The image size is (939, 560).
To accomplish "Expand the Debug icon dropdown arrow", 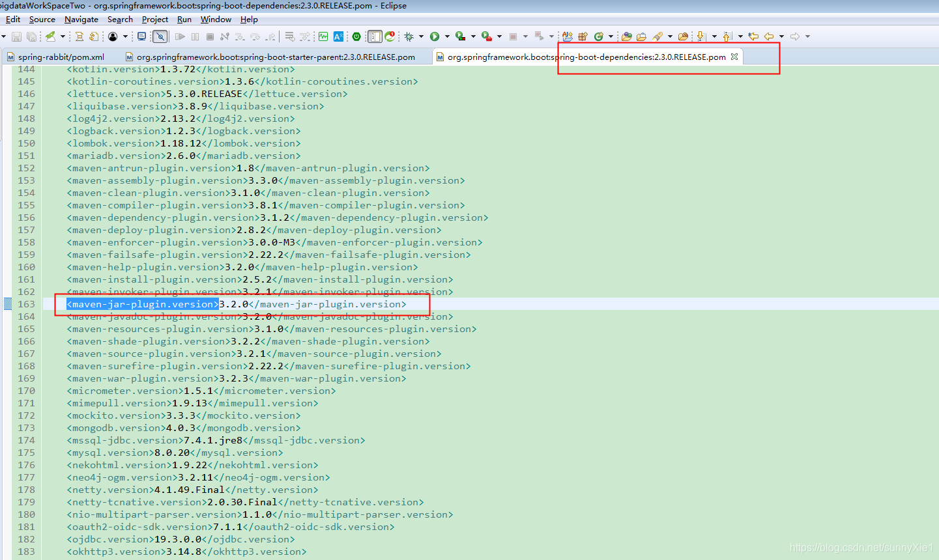I will (x=420, y=36).
